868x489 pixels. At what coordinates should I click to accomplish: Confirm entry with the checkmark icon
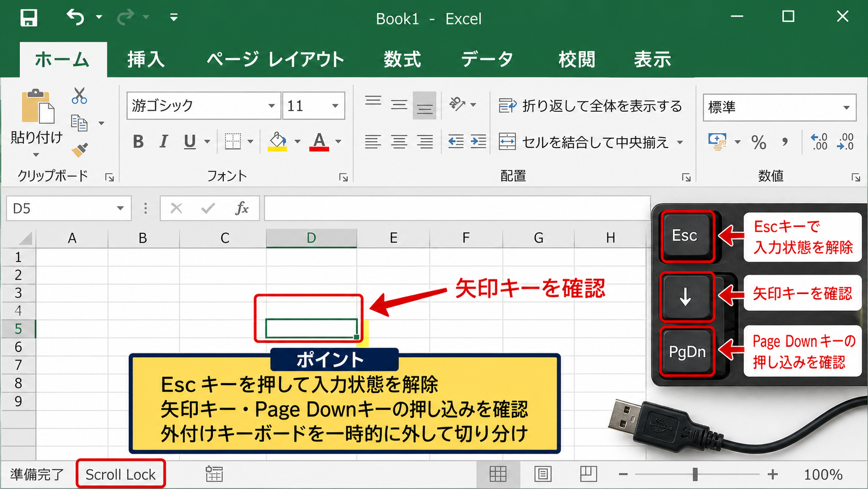(x=208, y=208)
